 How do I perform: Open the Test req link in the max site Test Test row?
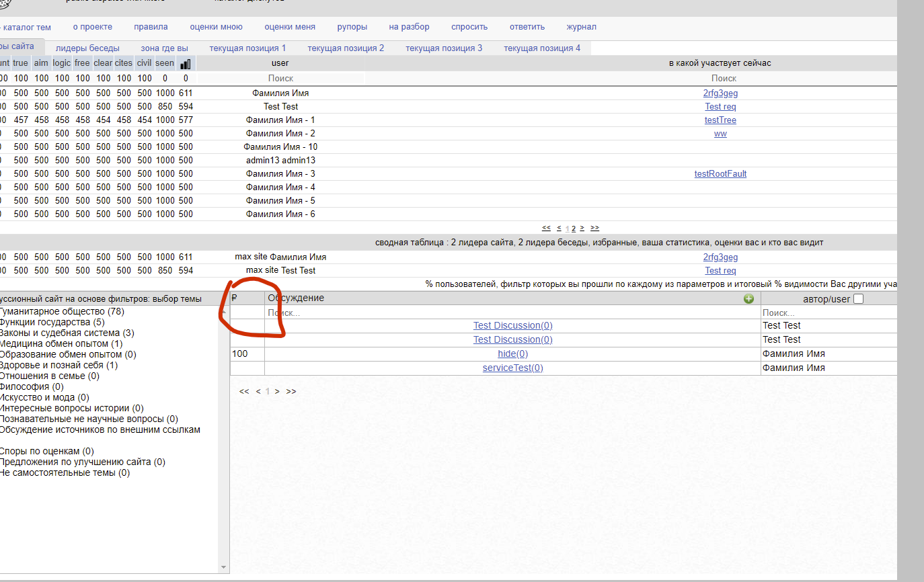coord(720,271)
